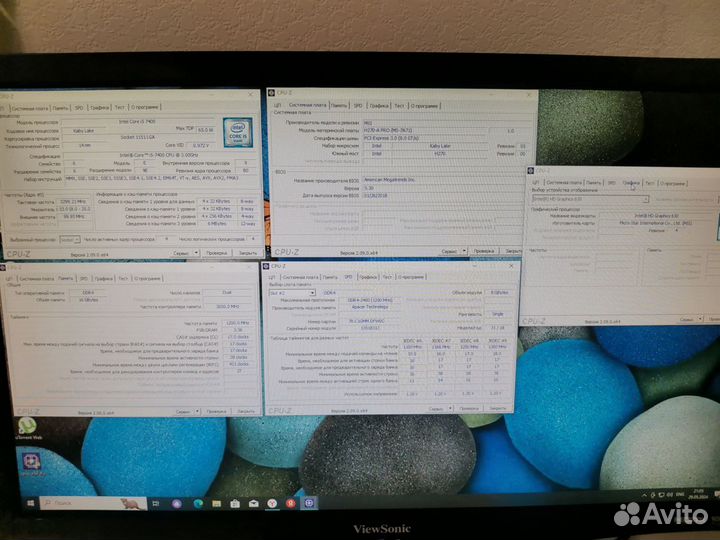Viewport: 720px width, 540px height.
Task: Click the H270-A PRO (MS-7A71) model field
Action: (x=425, y=130)
